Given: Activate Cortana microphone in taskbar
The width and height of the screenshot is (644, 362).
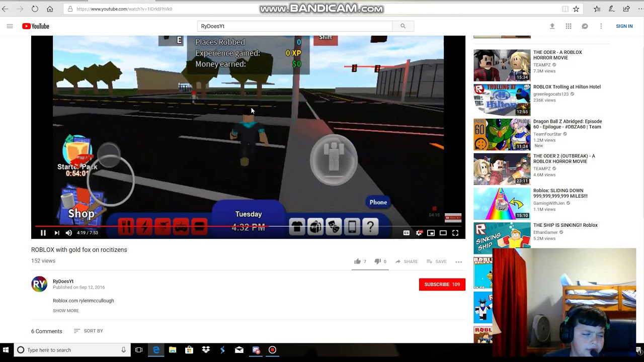Looking at the screenshot, I should tap(123, 350).
